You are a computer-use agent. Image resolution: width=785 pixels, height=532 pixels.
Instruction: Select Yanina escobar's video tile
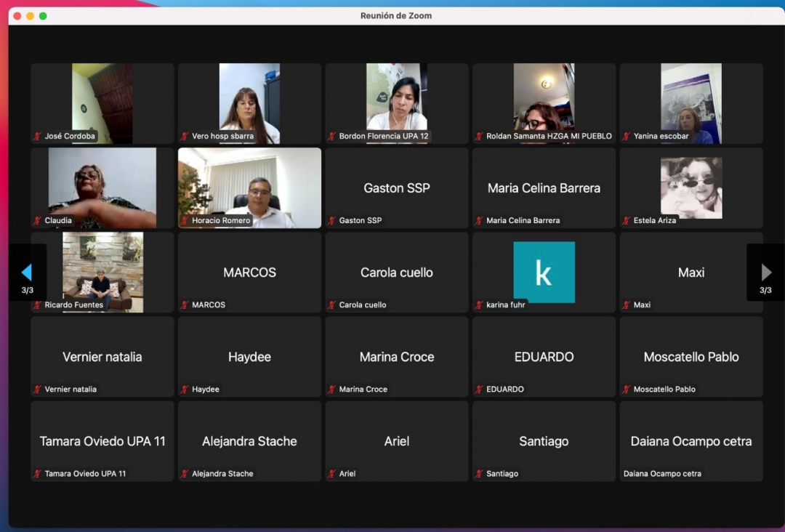[691, 103]
